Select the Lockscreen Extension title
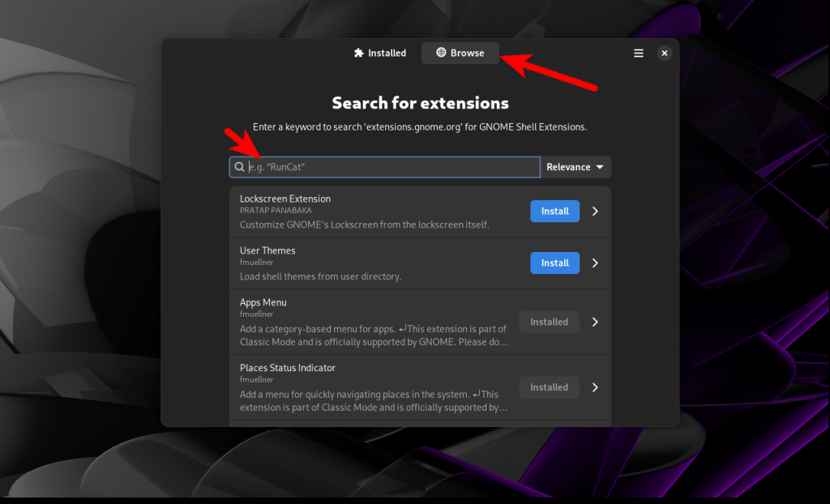This screenshot has width=830, height=504. pos(285,199)
